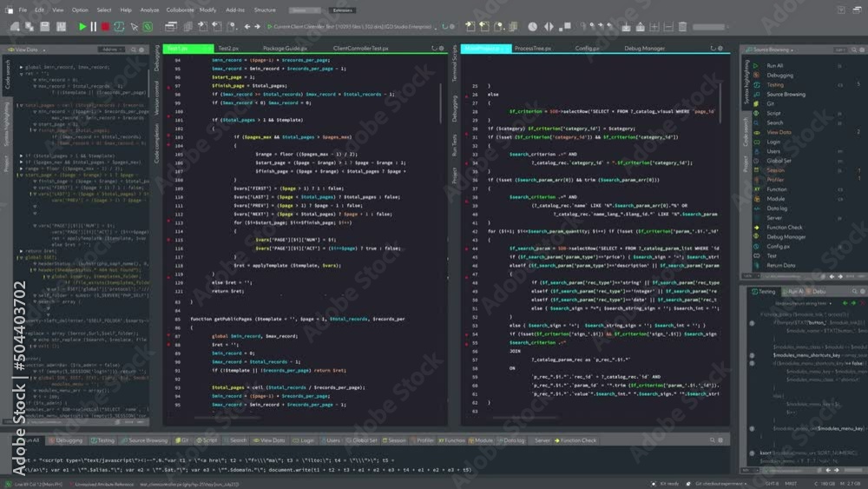
Task: Toggle breakpoint on line 113 left editor
Action: 169,222
